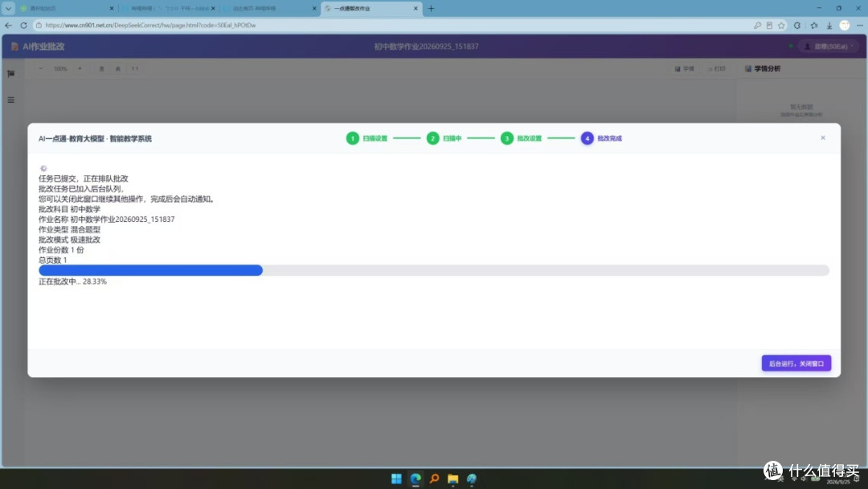
Task: Bookmark this page with the star icon
Action: click(781, 26)
